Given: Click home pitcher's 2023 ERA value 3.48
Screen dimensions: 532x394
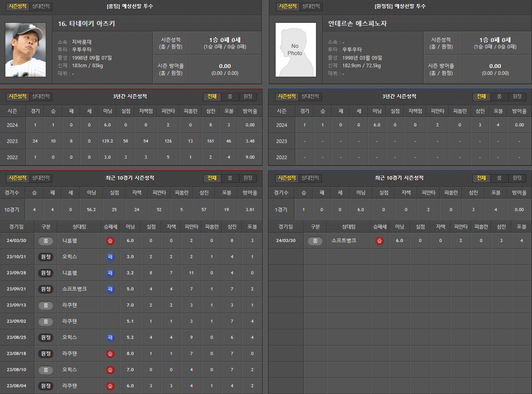Looking at the screenshot, I should click(250, 141).
